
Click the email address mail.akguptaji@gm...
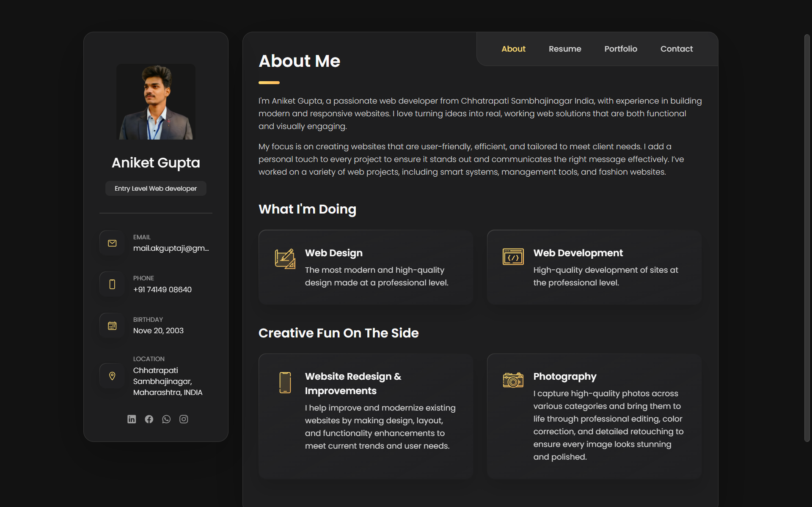coord(171,248)
